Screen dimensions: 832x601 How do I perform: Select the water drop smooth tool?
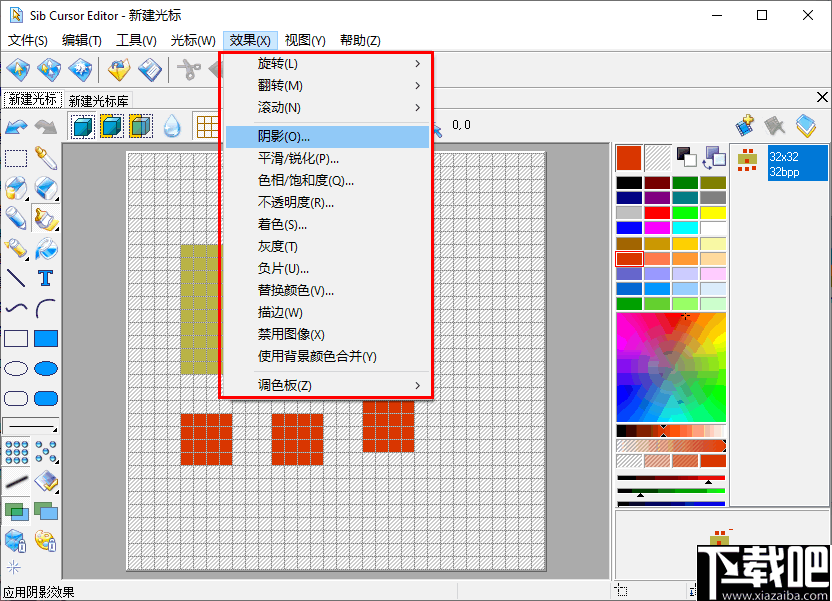click(x=170, y=126)
